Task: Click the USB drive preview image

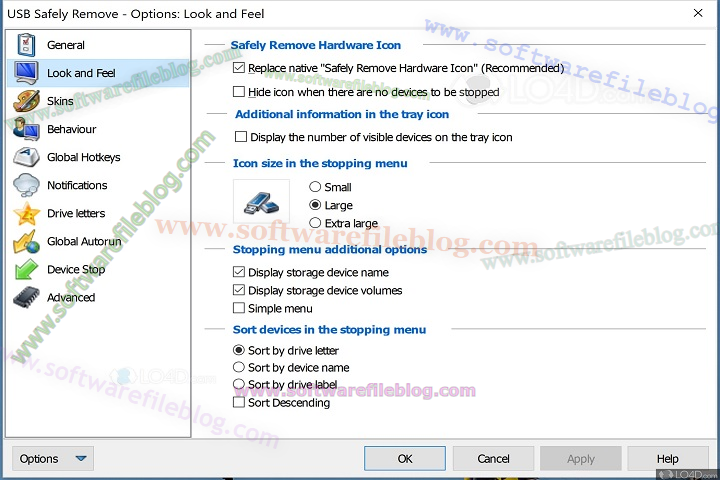Action: coord(261,202)
